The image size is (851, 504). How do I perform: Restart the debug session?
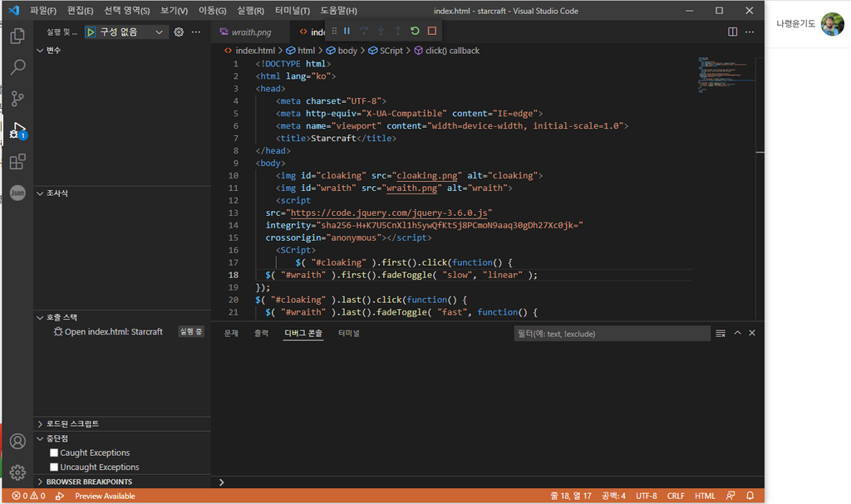pos(415,32)
